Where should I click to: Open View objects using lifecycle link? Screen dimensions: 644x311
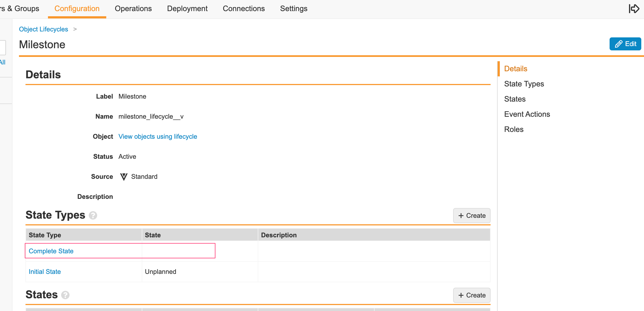coord(158,137)
